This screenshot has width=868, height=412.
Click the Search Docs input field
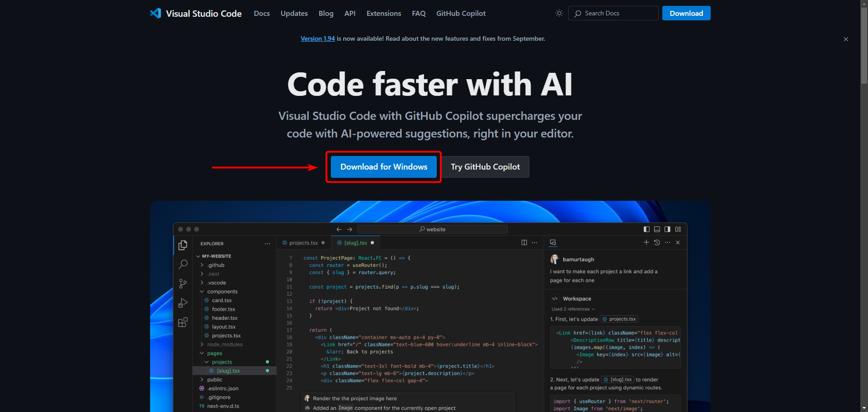(618, 13)
